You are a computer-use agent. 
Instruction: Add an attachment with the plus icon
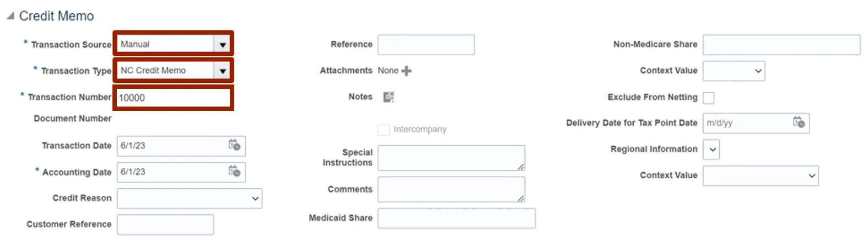click(x=407, y=71)
